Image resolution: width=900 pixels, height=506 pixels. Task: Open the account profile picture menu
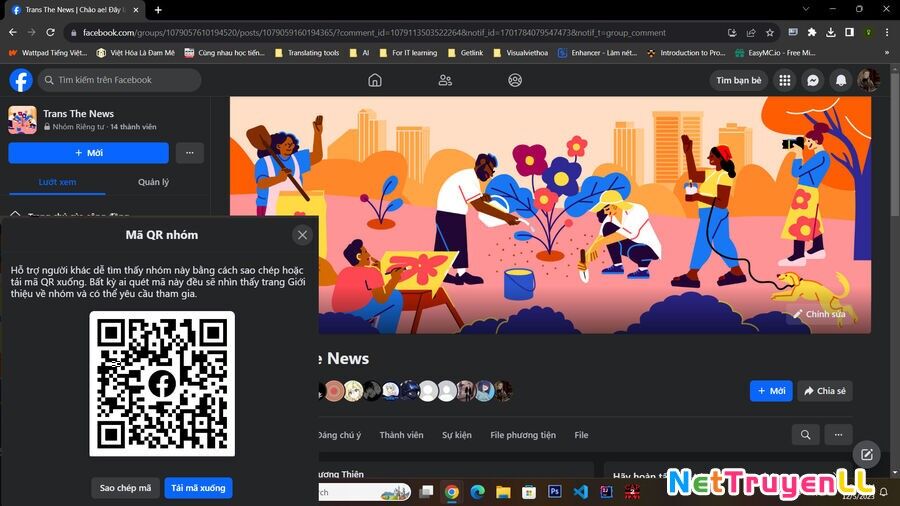click(x=868, y=80)
